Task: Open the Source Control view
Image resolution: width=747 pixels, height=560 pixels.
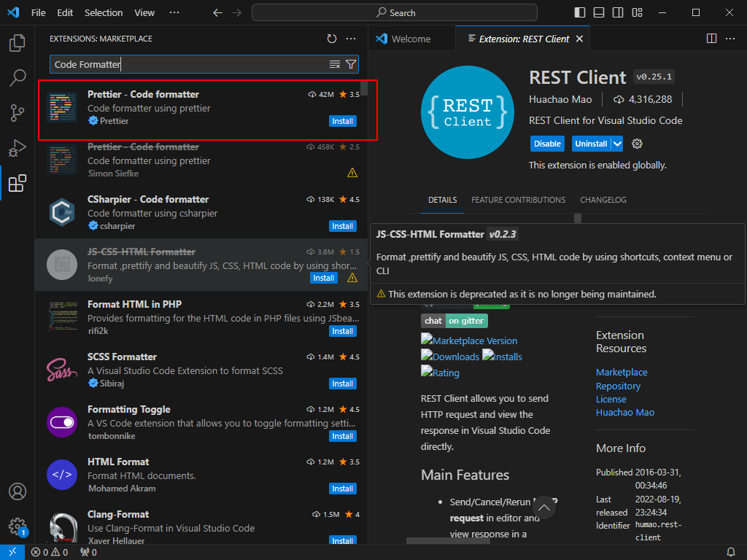Action: [x=18, y=113]
